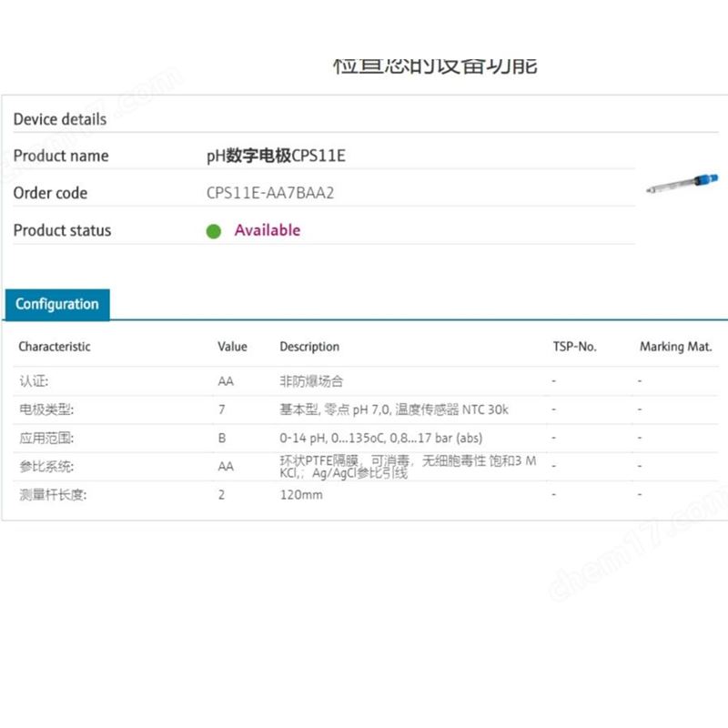Click the Value column header

click(x=232, y=347)
